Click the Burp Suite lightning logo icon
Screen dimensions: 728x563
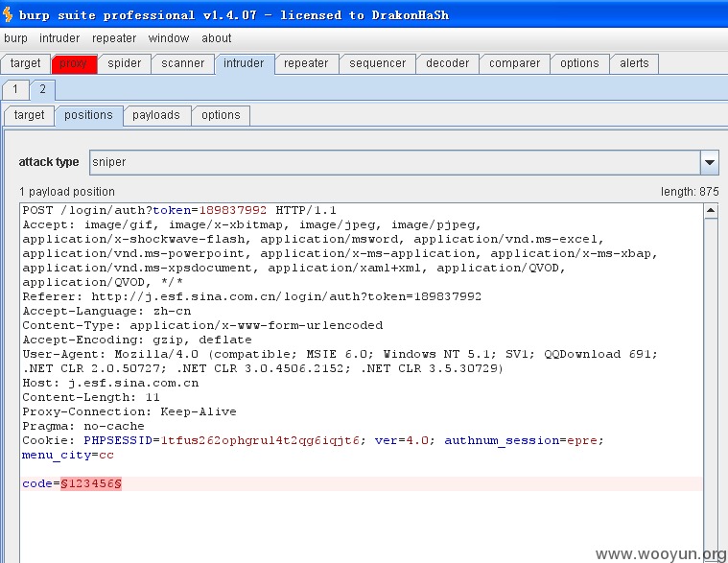coord(8,14)
